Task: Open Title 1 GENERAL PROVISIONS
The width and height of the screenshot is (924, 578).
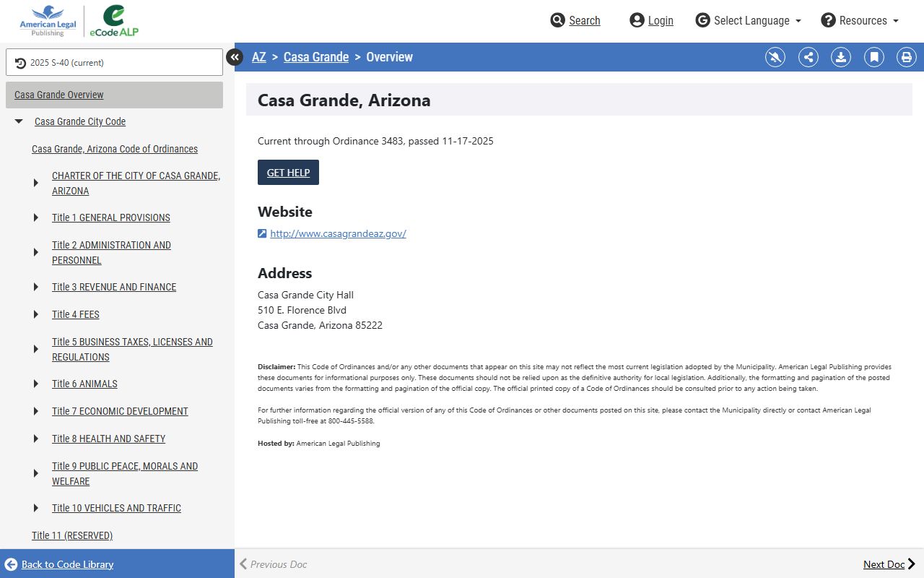Action: (x=111, y=217)
